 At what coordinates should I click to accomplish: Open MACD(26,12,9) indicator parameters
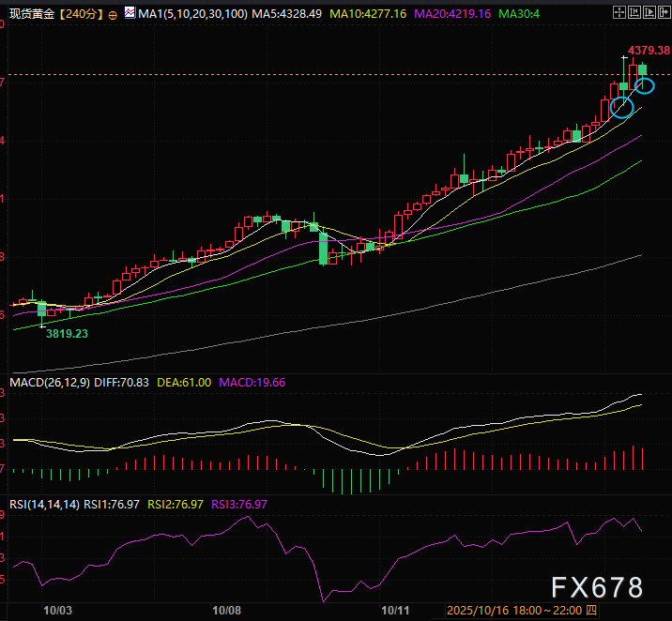click(x=49, y=383)
